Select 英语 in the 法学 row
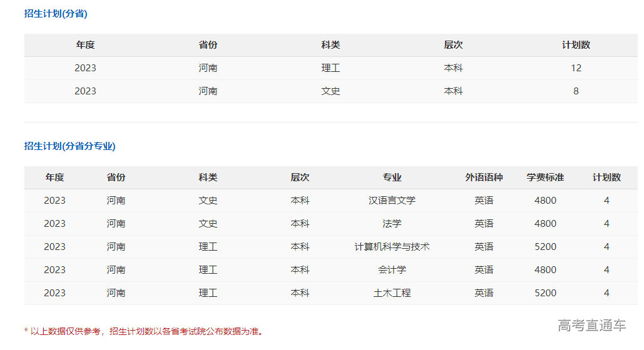Viewport: 644px width, 350px height. (x=484, y=224)
